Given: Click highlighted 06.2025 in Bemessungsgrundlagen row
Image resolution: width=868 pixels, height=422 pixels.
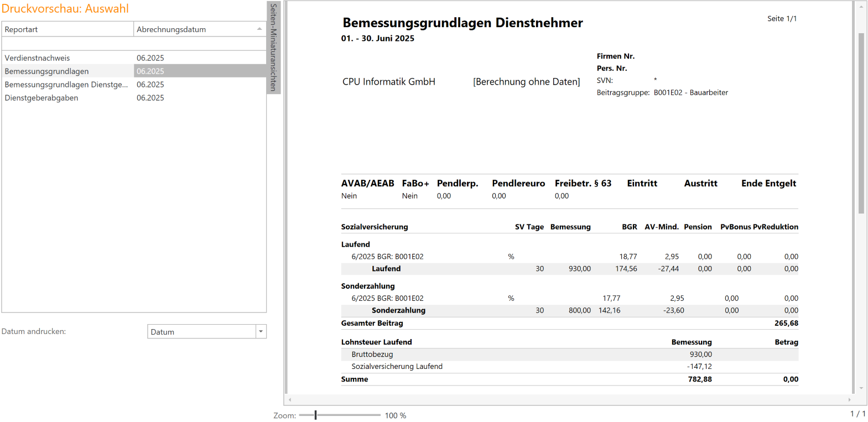Looking at the screenshot, I should coord(150,71).
